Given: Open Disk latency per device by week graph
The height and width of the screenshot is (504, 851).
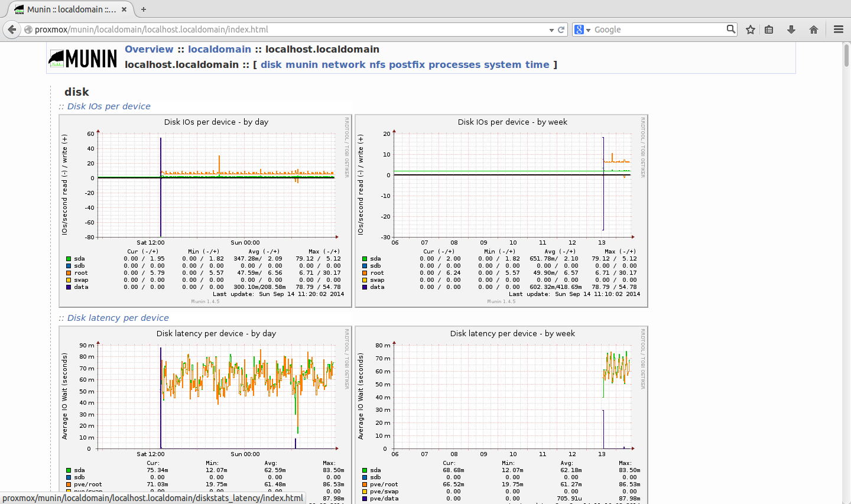Looking at the screenshot, I should [502, 415].
